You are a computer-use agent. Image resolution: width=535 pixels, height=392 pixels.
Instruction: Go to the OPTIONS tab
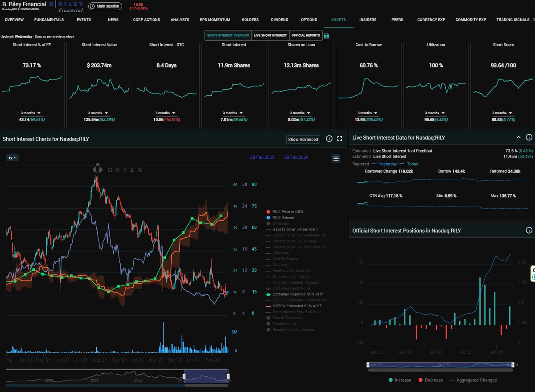pos(309,20)
